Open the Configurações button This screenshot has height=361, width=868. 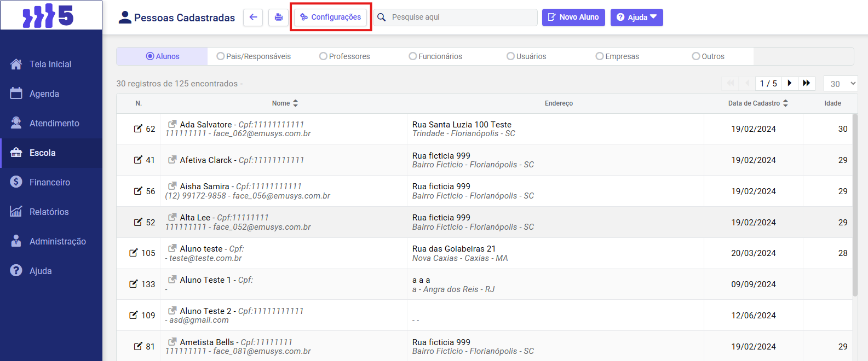click(x=331, y=18)
